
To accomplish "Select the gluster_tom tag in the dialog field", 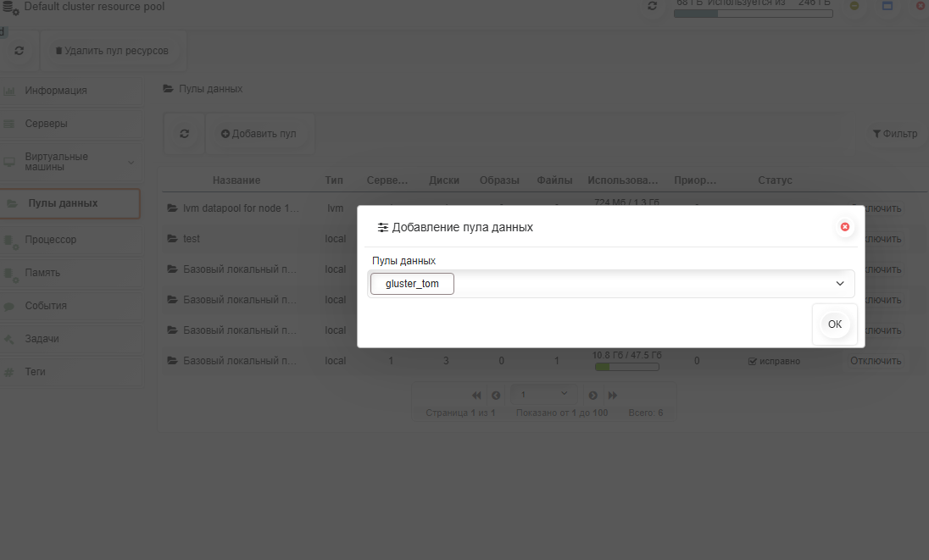I will point(412,284).
